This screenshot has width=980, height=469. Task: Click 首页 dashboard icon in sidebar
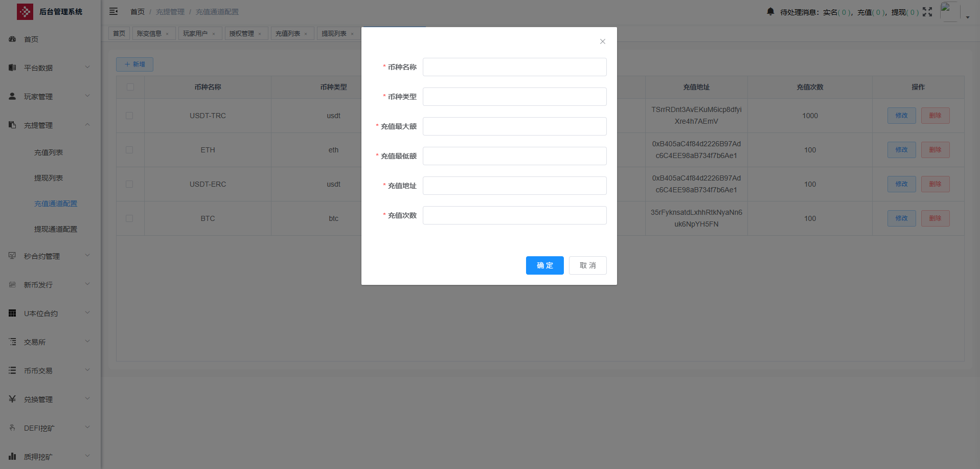pos(12,39)
